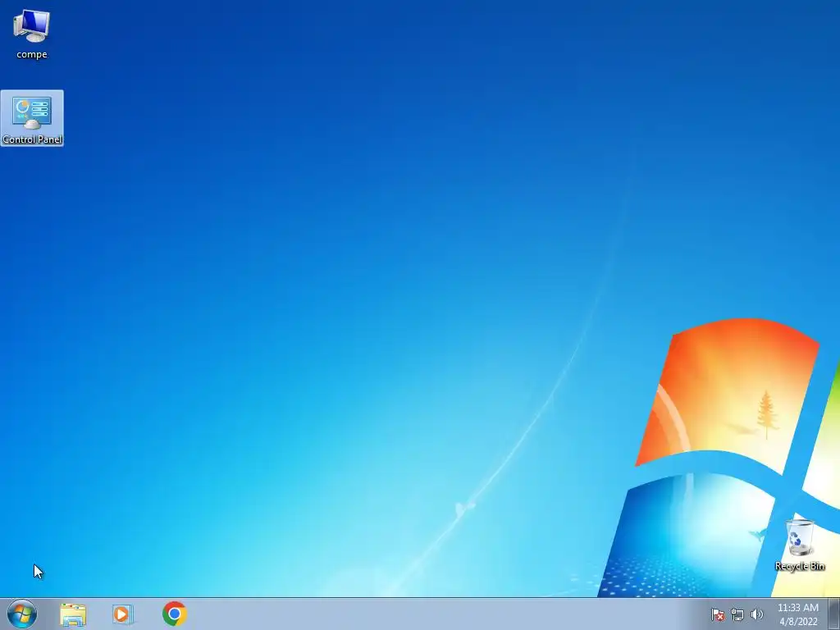Open the volume speaker icon
The height and width of the screenshot is (630, 840).
point(757,614)
